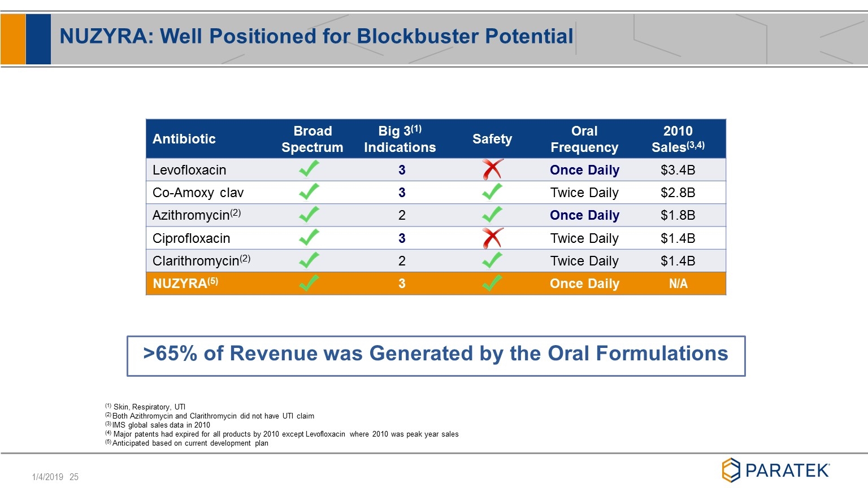Click the Antibiotic column header

[184, 139]
